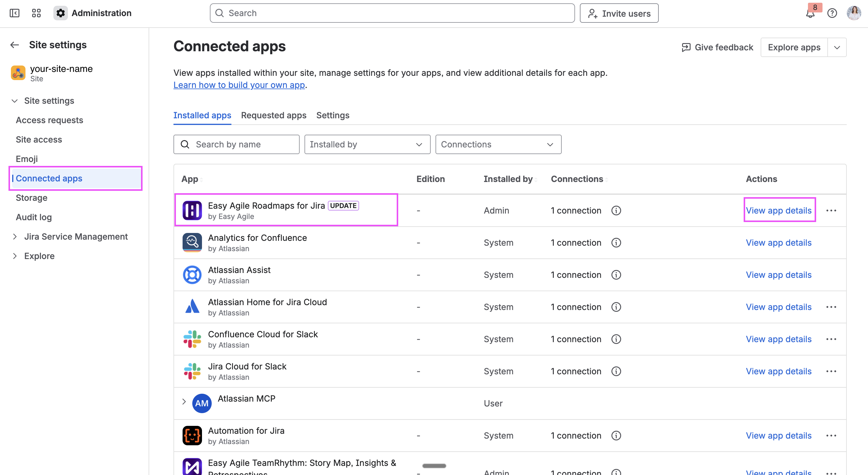Click info icon for Analytics for Confluence connection
Screen dimensions: 868x475
coord(616,243)
